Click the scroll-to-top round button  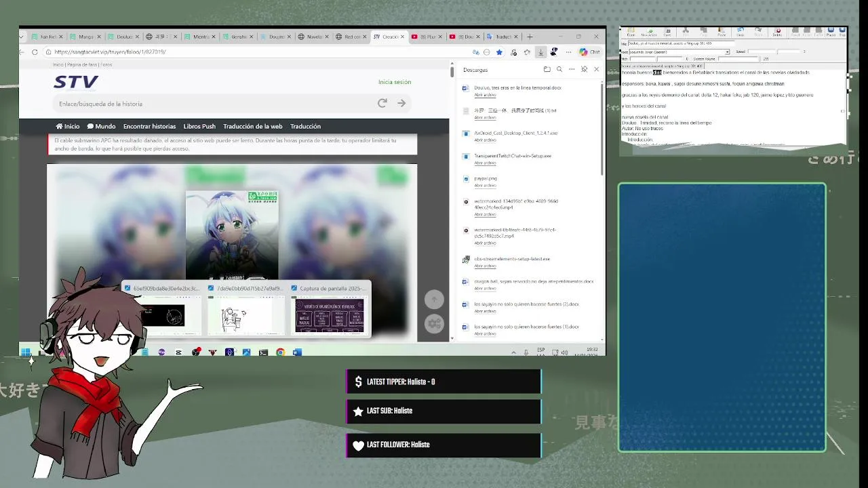click(434, 299)
